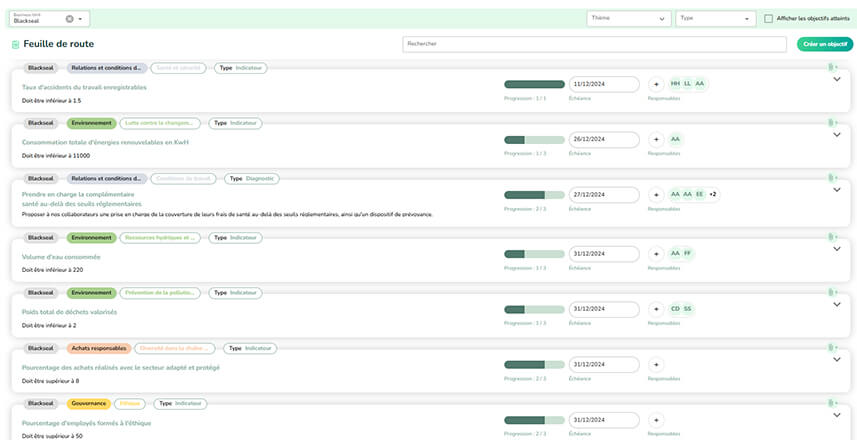The height and width of the screenshot is (443, 857).
Task: Click the roadmap icon beside Feuille de route
Action: (x=15, y=45)
